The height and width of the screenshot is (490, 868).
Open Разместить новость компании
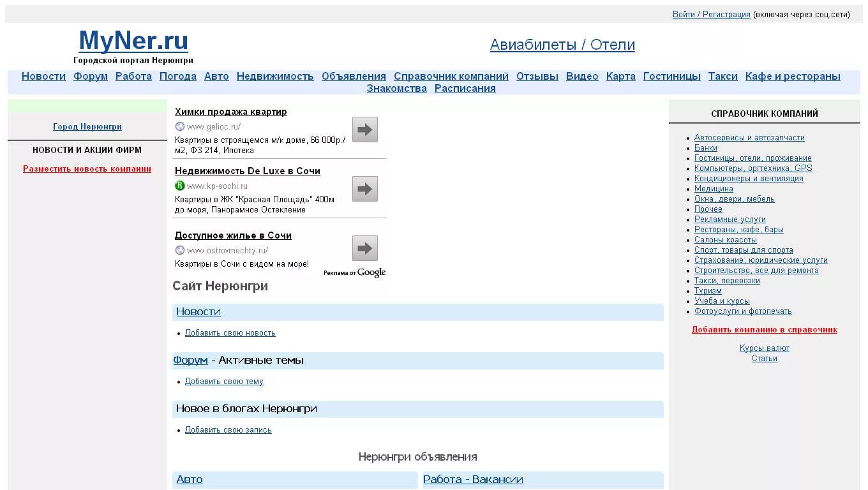(x=87, y=169)
